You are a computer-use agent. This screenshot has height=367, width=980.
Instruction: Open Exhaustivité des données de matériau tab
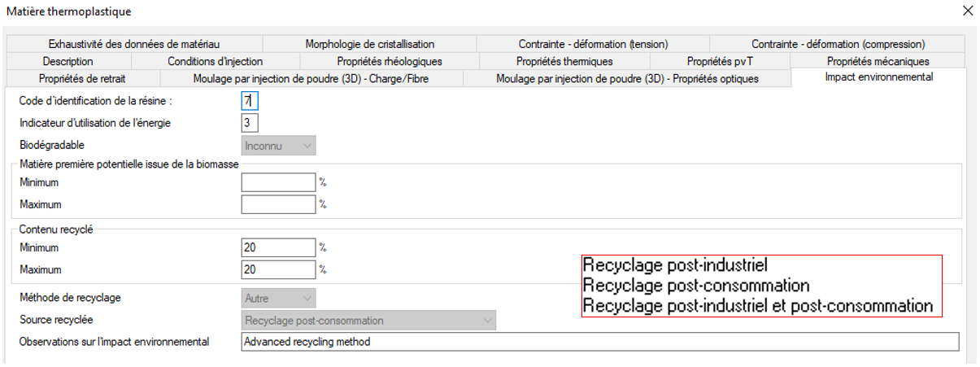coord(134,44)
